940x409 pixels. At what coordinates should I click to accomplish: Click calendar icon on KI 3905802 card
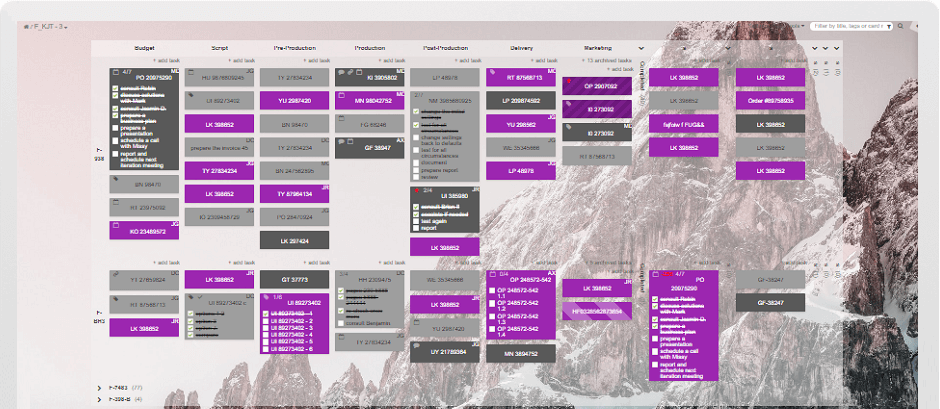click(x=359, y=72)
